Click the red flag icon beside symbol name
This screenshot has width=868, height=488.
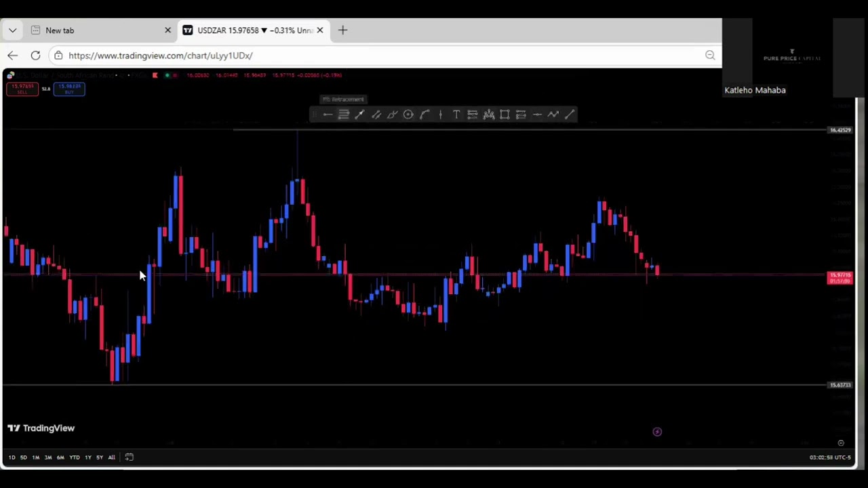point(155,75)
